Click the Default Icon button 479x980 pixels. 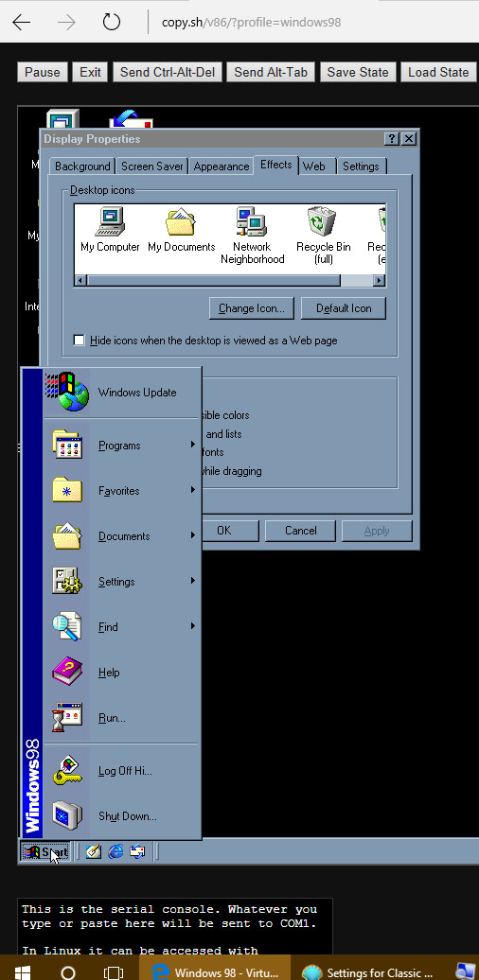pos(344,308)
